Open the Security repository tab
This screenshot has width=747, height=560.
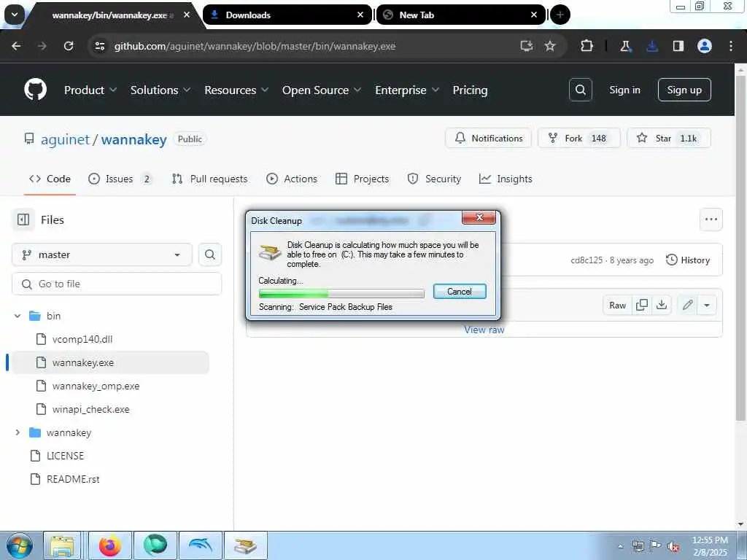(x=434, y=179)
